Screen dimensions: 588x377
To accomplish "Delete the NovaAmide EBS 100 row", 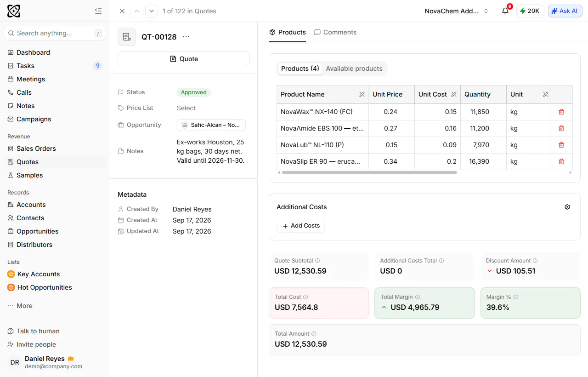I will (561, 128).
